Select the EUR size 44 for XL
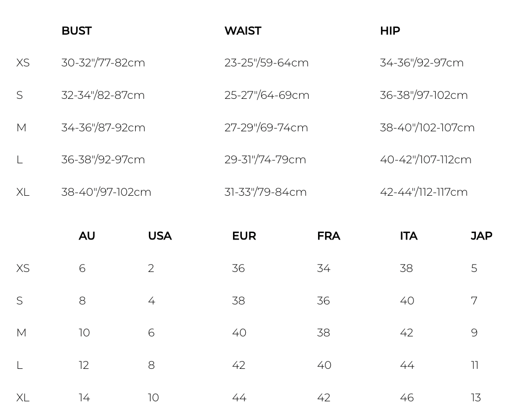Screen dimensions: 529x420 (x=239, y=398)
